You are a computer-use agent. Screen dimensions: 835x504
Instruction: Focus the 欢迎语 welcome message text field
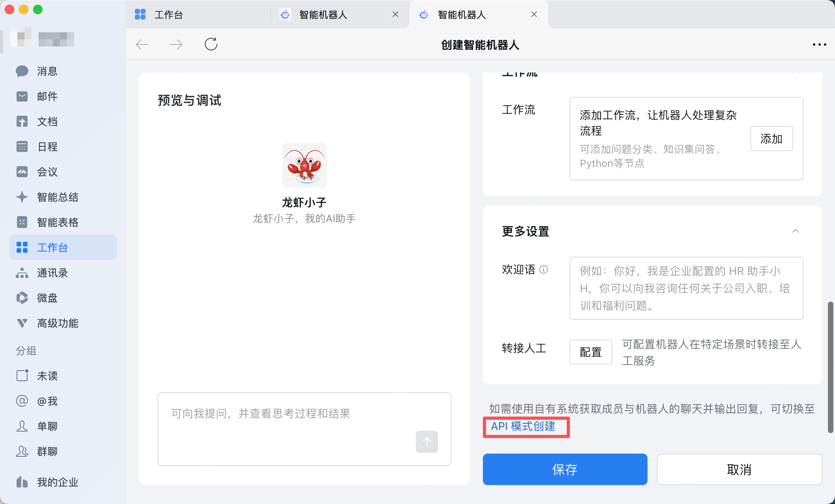tap(686, 288)
